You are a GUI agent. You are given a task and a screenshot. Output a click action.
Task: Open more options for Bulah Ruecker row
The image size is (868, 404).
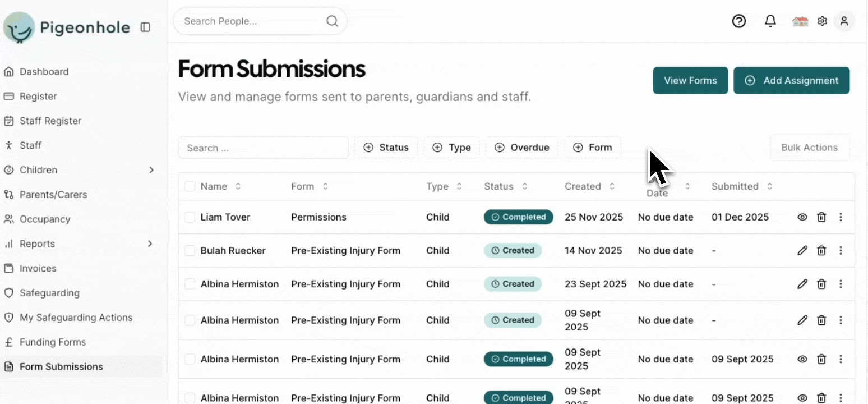(841, 251)
